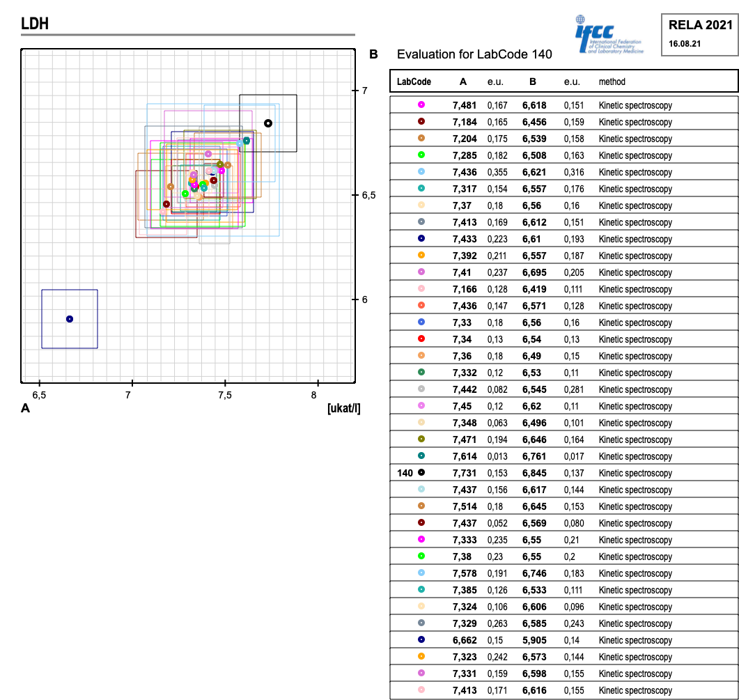This screenshot has width=739, height=700.
Task: Click the dark red marker in the 7,184 row
Action: (421, 122)
